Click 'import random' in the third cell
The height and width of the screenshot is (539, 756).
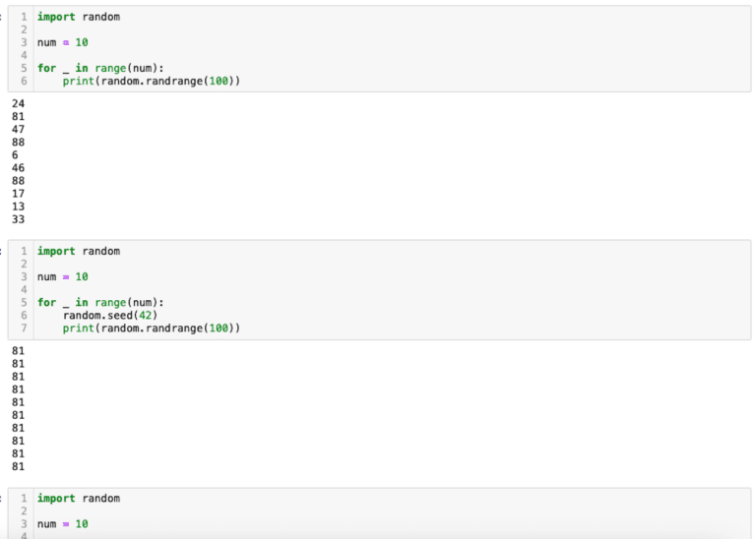pos(79,499)
